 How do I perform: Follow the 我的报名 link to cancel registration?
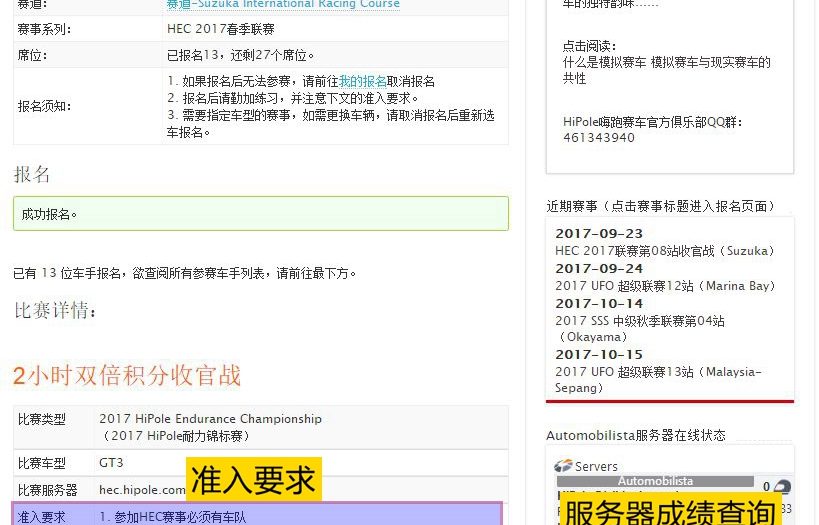pos(362,81)
